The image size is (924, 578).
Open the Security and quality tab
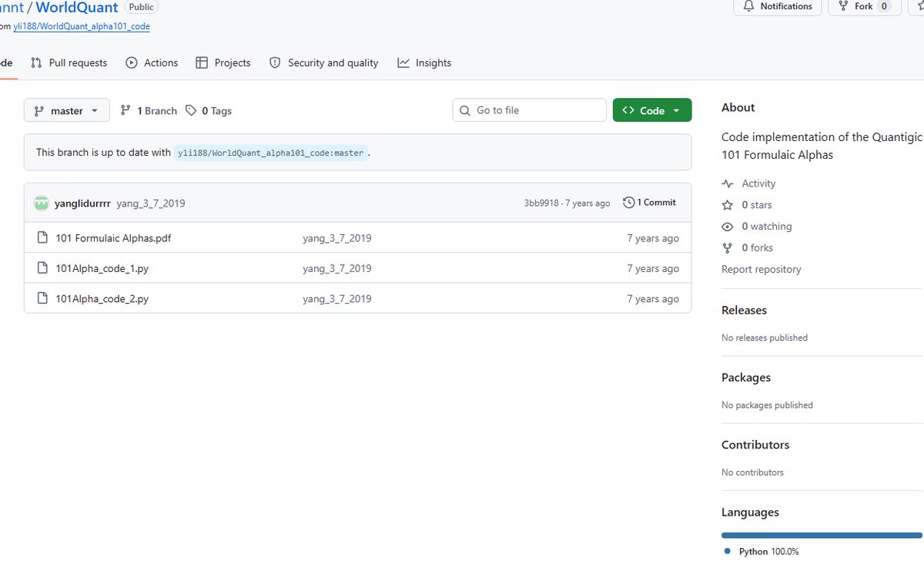point(324,63)
